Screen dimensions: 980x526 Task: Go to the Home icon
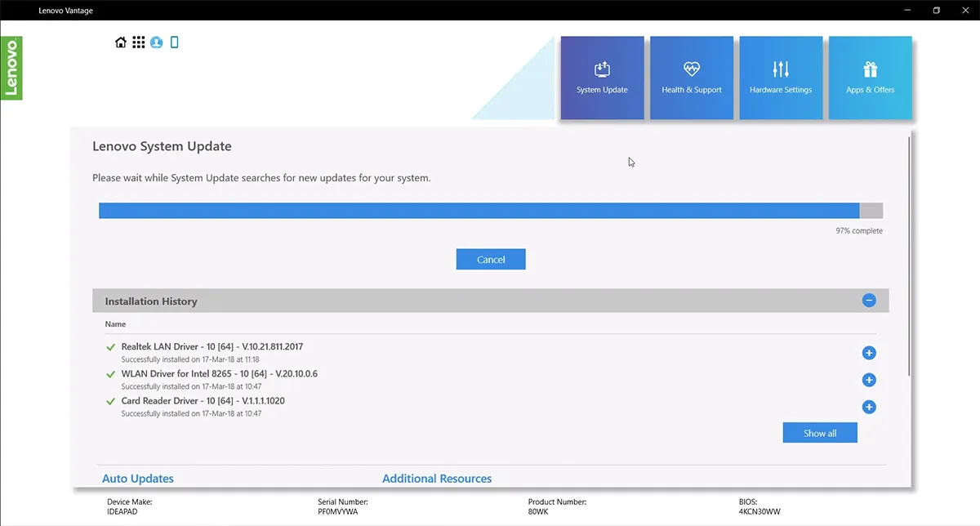(121, 42)
